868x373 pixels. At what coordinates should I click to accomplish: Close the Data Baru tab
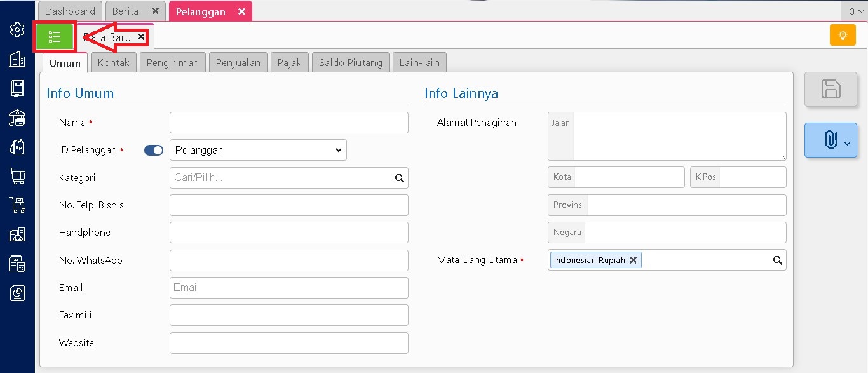click(x=141, y=37)
